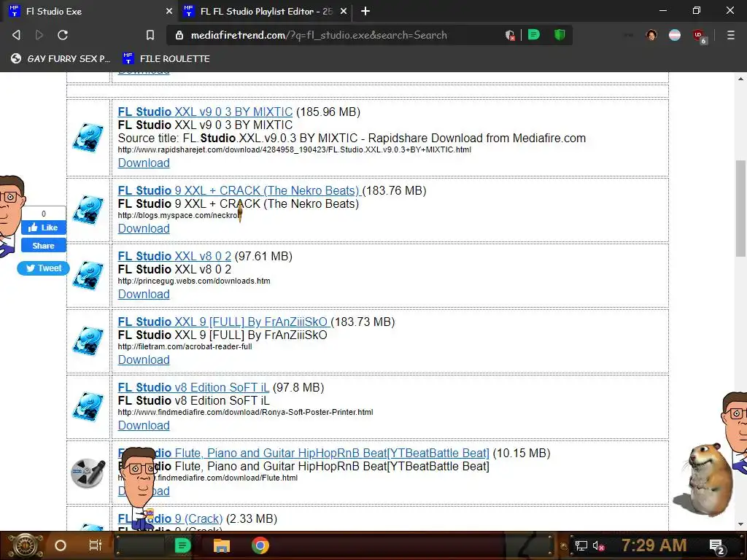Click disk icon beside XXL 9 FULL FrAnZiiiSkO

coord(88,341)
